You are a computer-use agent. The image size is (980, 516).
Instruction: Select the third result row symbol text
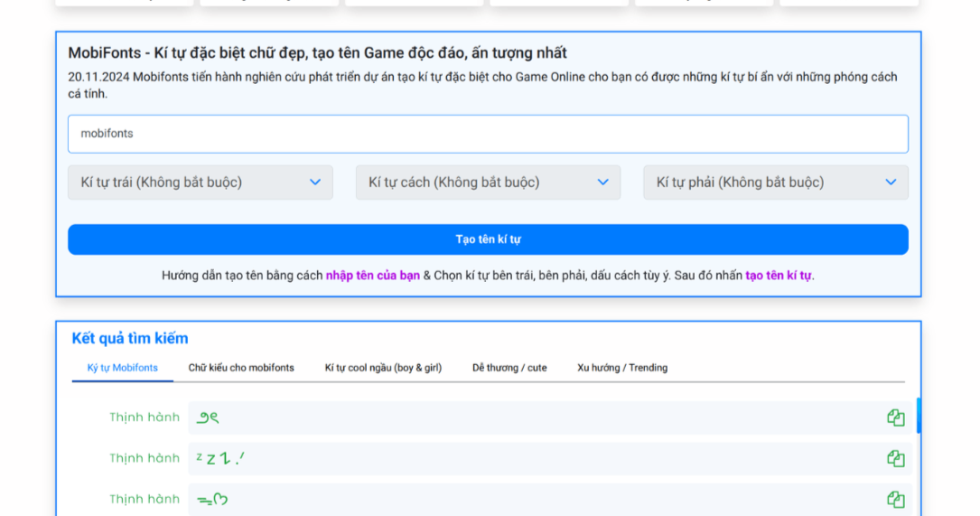pyautogui.click(x=212, y=499)
